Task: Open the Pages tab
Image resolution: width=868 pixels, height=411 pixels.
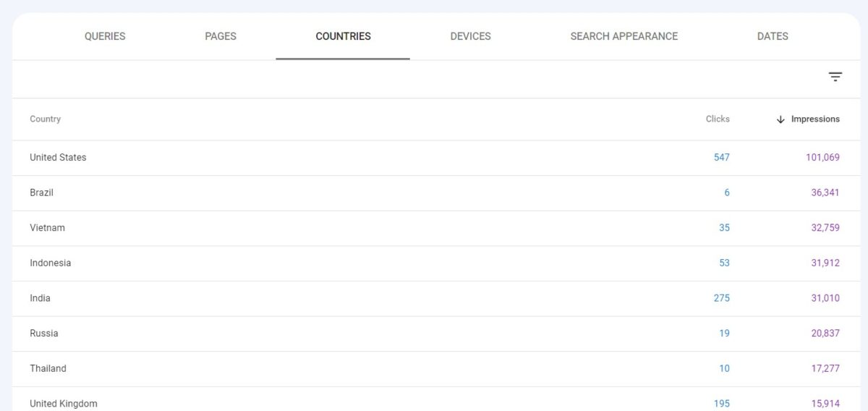Action: coord(221,36)
